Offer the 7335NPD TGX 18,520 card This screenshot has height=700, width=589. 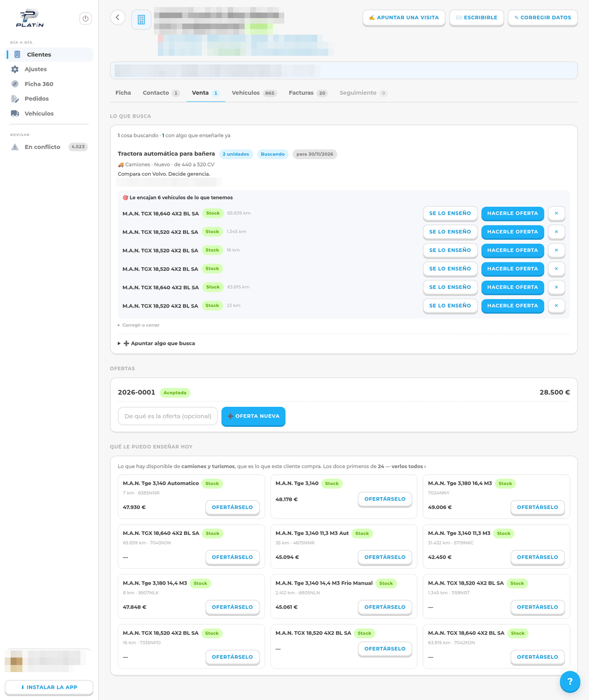(232, 657)
